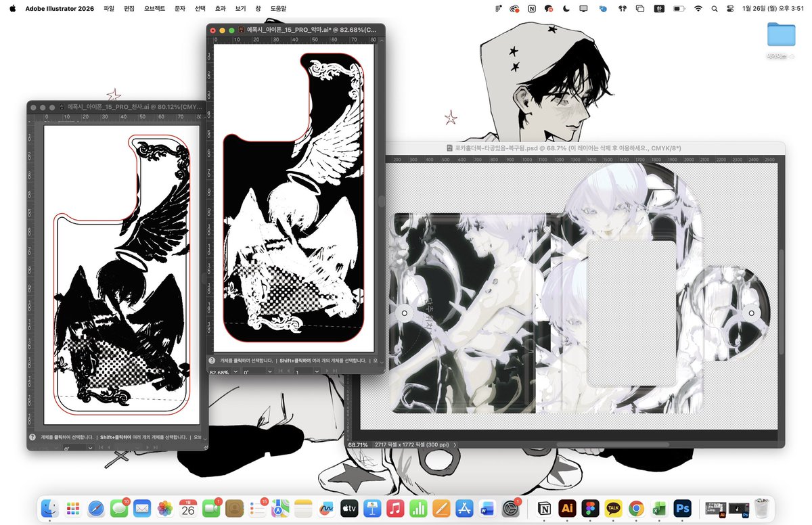Open zoom level dropdown in 악마.ai window
This screenshot has width=812, height=525.
click(235, 371)
